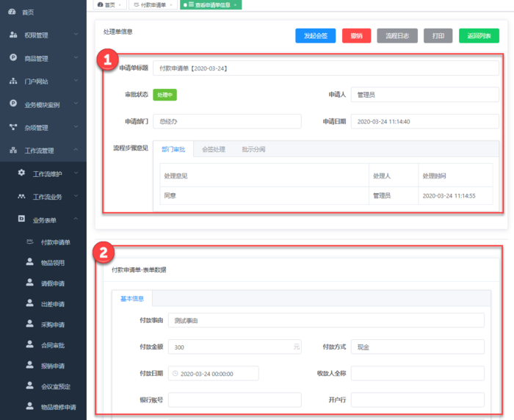Expand the 业务模块案例 menu chevron

point(76,104)
